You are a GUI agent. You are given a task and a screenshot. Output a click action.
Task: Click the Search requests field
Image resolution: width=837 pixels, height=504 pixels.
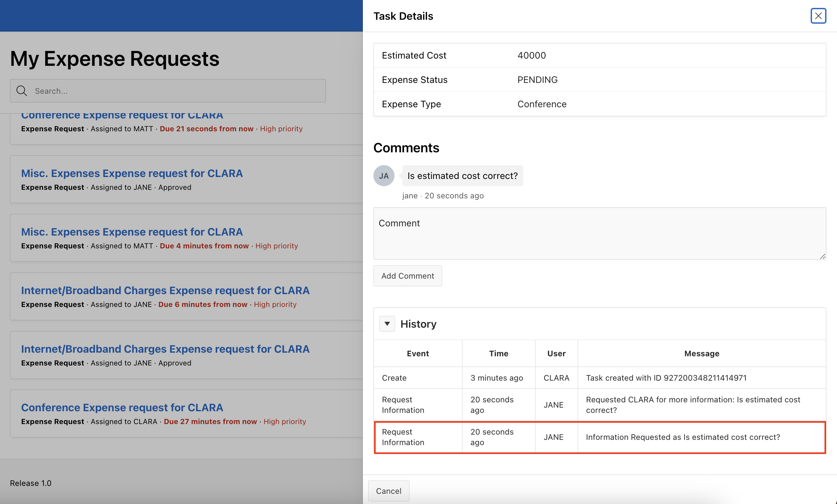(176, 90)
